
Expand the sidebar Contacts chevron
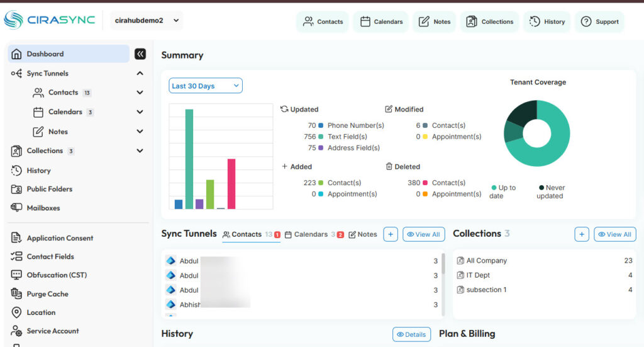click(140, 93)
